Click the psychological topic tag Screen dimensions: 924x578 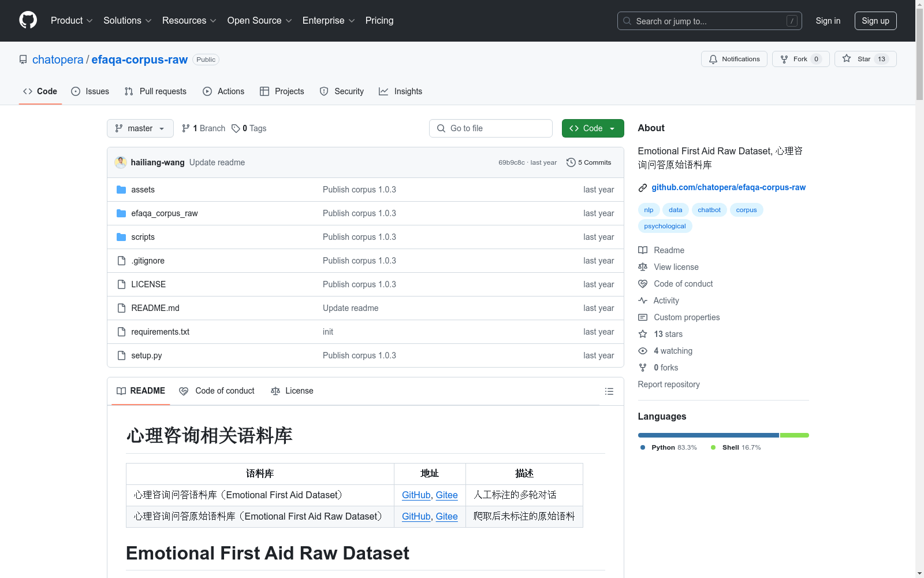point(665,226)
